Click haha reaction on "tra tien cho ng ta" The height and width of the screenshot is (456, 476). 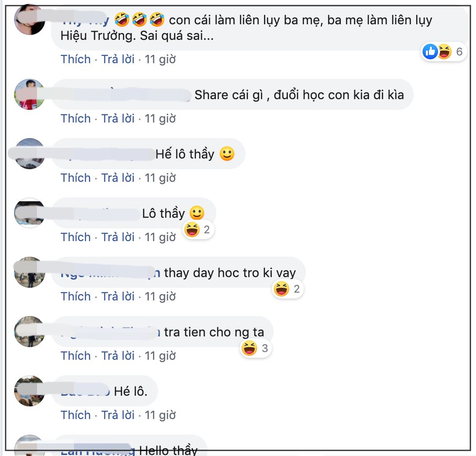[249, 348]
